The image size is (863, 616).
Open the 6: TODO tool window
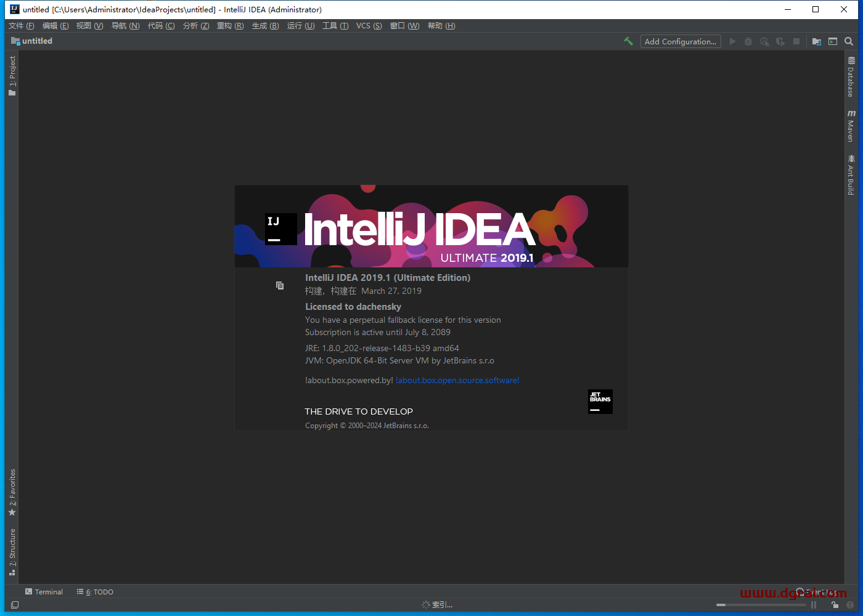point(95,592)
